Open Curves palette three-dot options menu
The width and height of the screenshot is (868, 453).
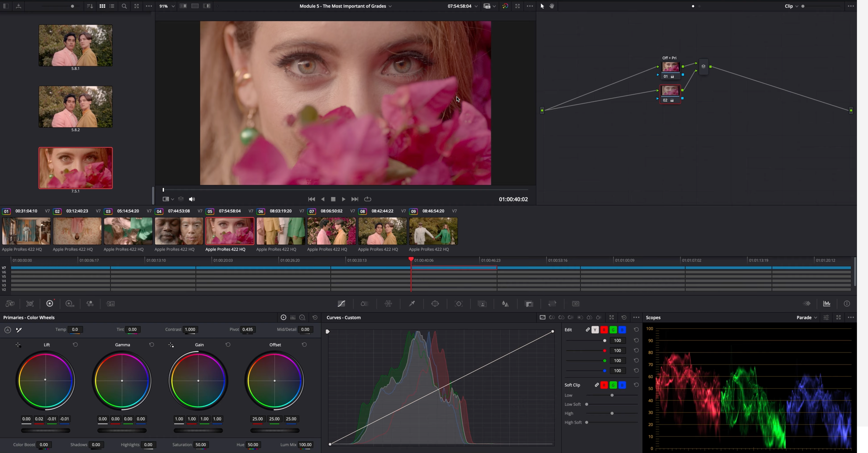[636, 317]
